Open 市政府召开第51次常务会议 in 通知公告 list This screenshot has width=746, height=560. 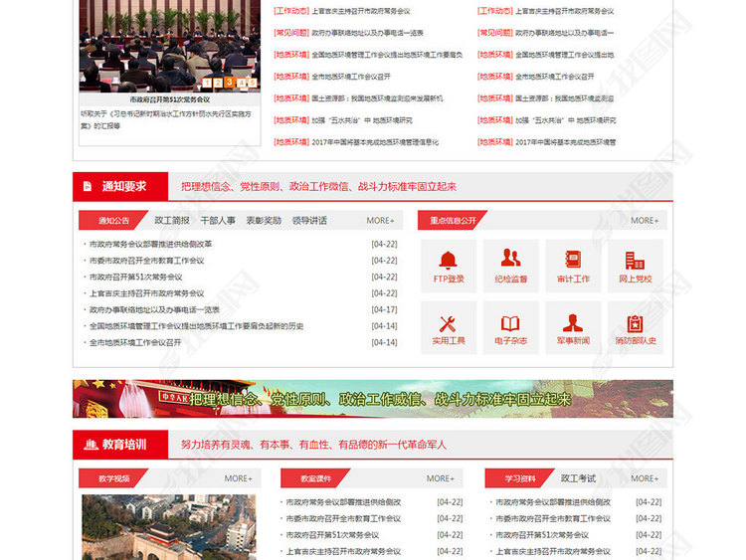point(135,277)
